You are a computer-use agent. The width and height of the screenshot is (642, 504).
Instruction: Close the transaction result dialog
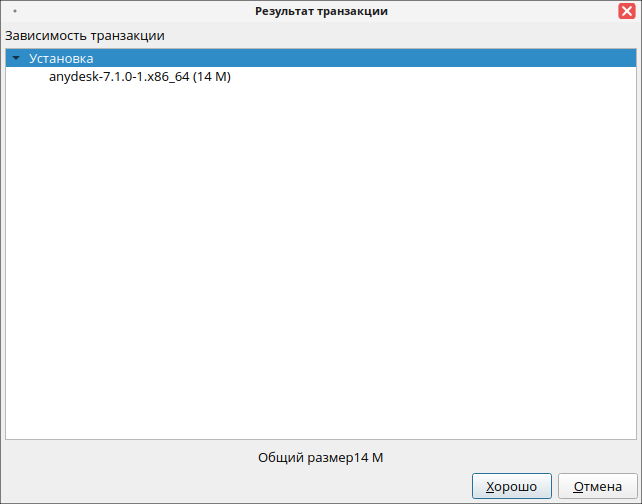click(626, 11)
